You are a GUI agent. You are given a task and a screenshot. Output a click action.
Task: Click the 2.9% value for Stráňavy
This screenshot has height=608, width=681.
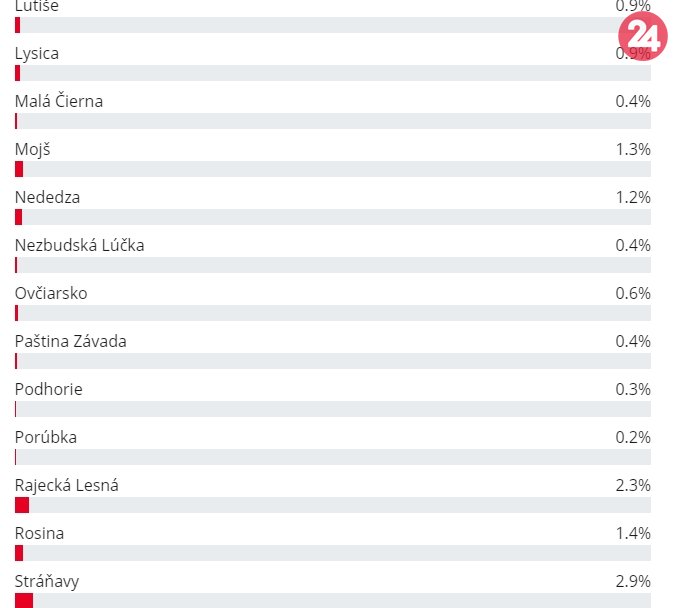(x=634, y=581)
